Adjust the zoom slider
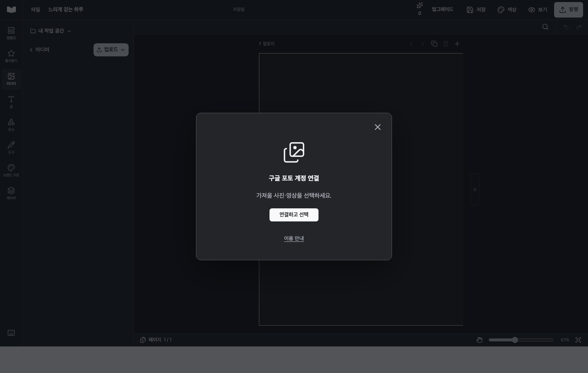This screenshot has height=373, width=588. click(521, 340)
